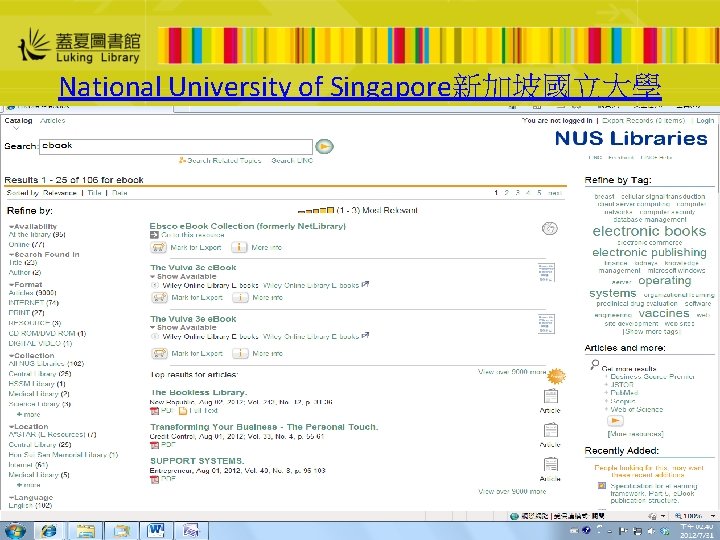
Task: Click Article icon beside Transforming Your Business
Action: click(x=551, y=430)
